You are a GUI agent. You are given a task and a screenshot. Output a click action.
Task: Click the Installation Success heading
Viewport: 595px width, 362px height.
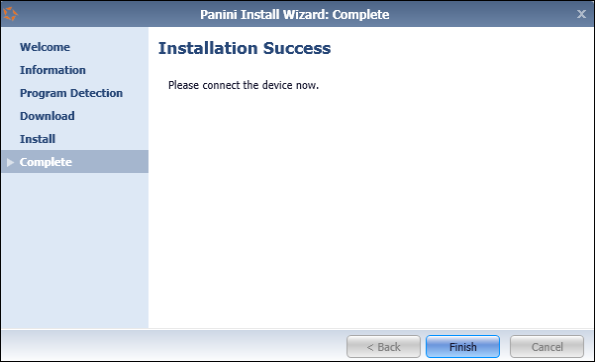click(x=244, y=48)
